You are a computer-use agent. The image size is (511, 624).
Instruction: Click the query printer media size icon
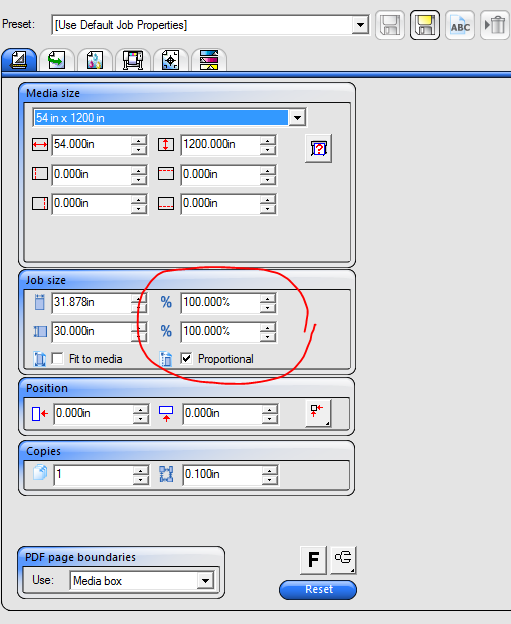(318, 148)
